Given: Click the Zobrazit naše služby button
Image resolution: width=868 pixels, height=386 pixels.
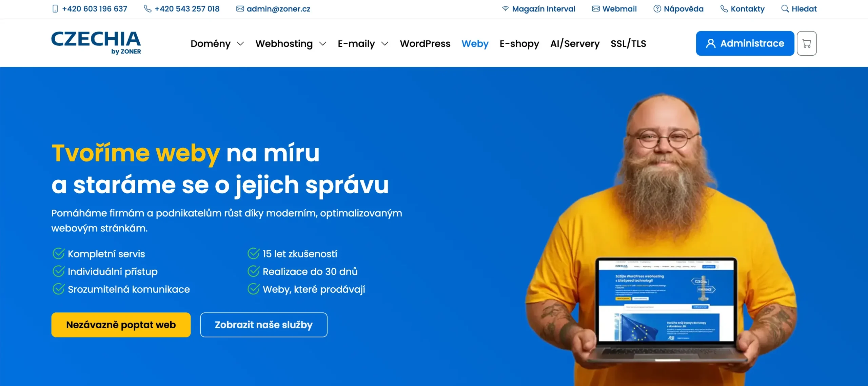Looking at the screenshot, I should click(264, 325).
